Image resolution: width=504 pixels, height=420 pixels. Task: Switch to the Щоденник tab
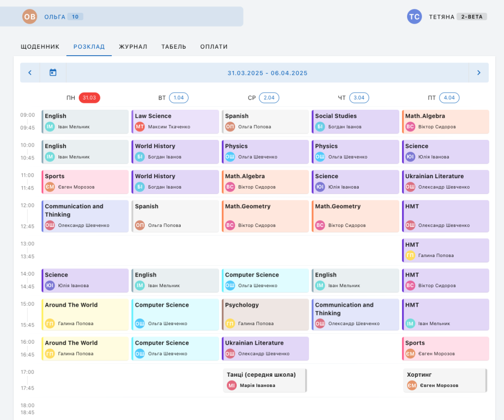pyautogui.click(x=40, y=47)
